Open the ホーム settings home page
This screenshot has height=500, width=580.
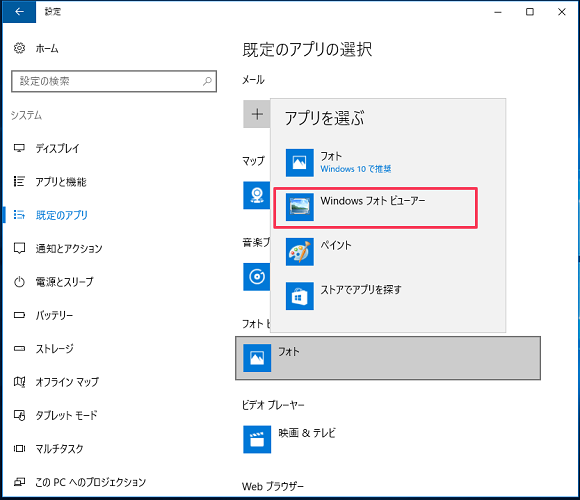[x=47, y=48]
